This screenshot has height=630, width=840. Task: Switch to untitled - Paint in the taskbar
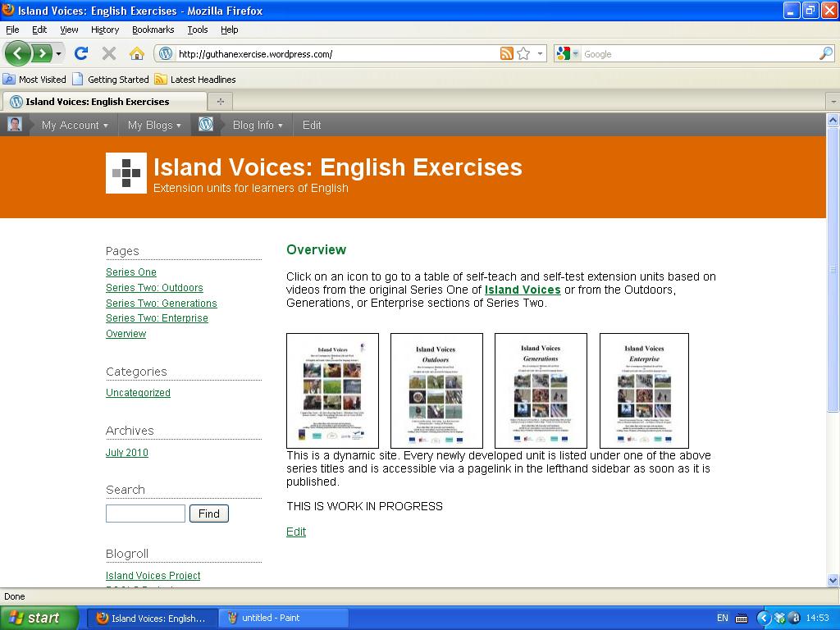click(283, 618)
